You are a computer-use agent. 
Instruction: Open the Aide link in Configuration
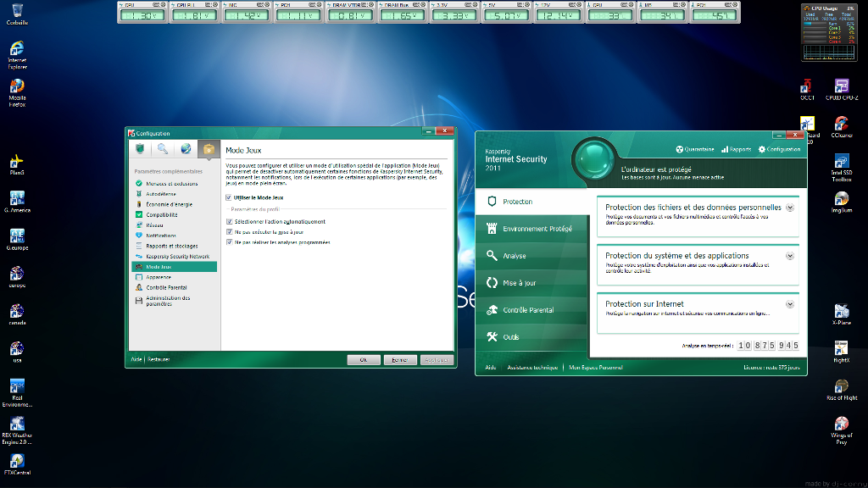pyautogui.click(x=136, y=359)
